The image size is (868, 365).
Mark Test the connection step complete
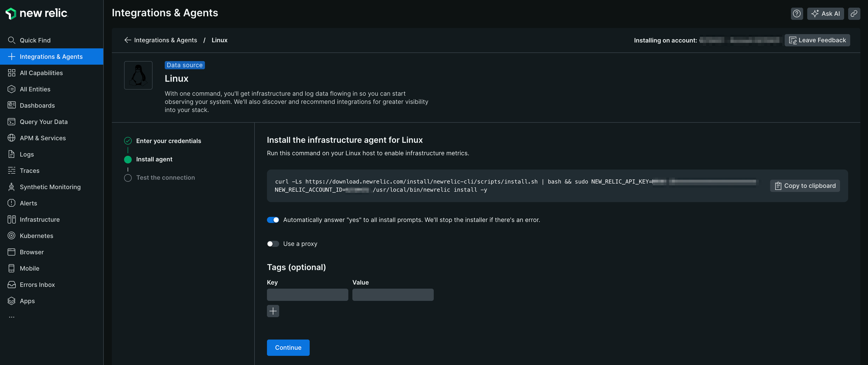click(x=128, y=178)
